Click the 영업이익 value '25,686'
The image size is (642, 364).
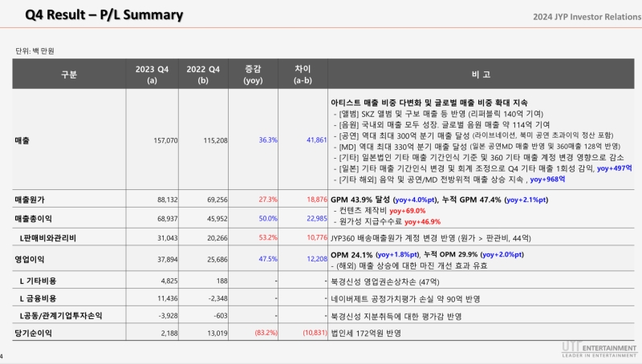217,259
